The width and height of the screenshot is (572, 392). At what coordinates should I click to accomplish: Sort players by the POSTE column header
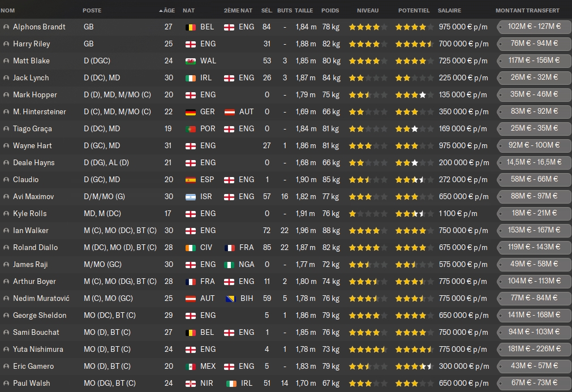92,11
